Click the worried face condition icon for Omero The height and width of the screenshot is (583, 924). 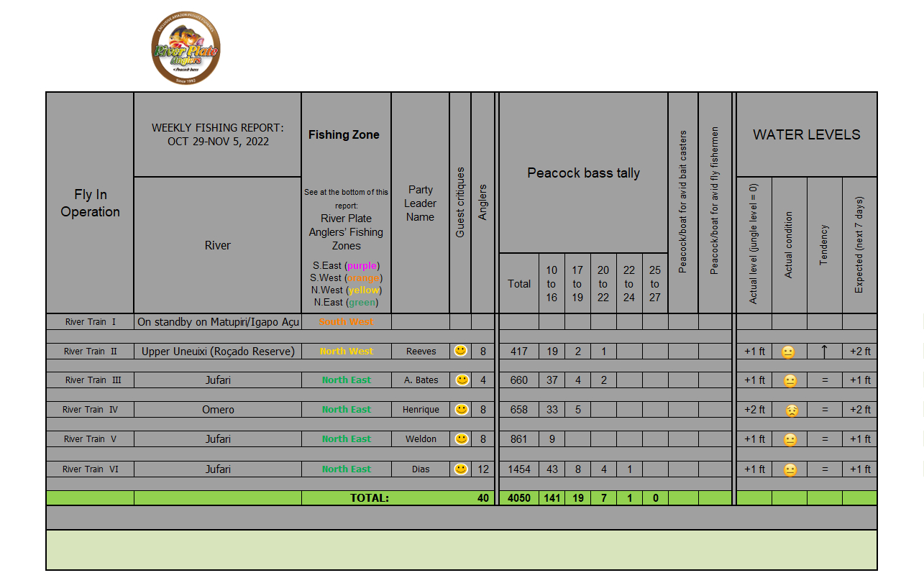click(790, 410)
